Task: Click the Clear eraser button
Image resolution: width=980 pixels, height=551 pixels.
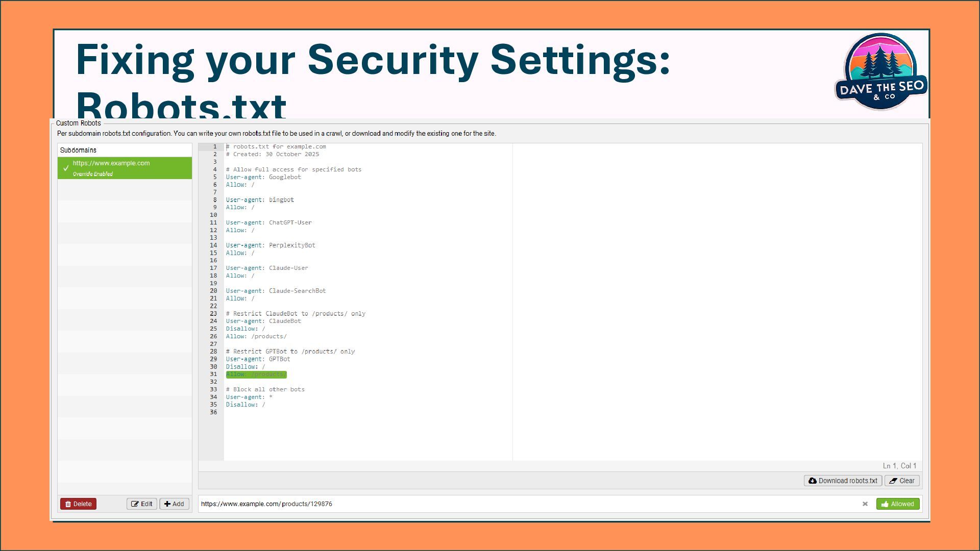Action: click(902, 481)
